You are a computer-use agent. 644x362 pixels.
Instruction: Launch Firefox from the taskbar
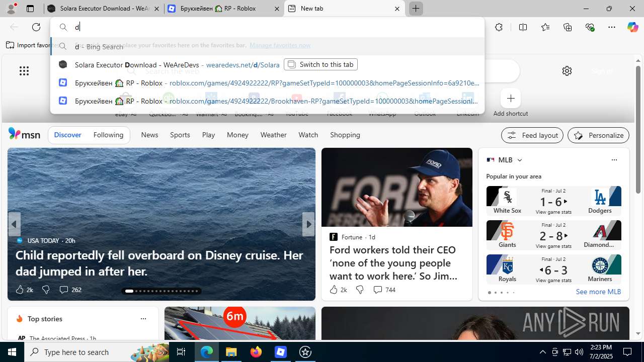click(x=256, y=352)
